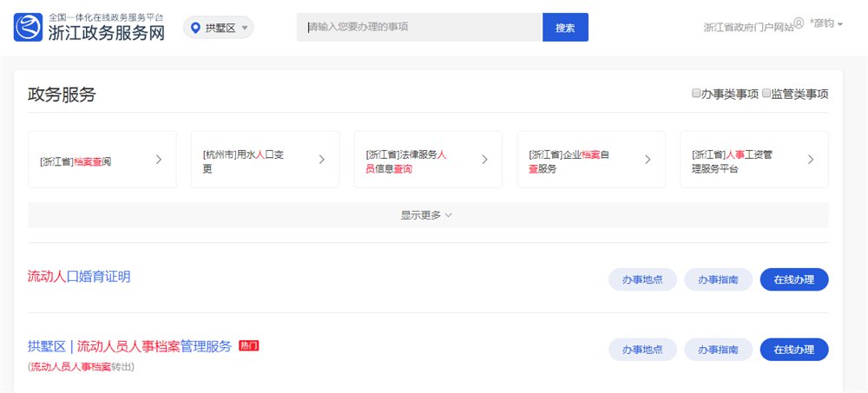868x393 pixels.
Task: Click 办事指南 for 流动人员人事档案管理服务
Action: click(717, 350)
